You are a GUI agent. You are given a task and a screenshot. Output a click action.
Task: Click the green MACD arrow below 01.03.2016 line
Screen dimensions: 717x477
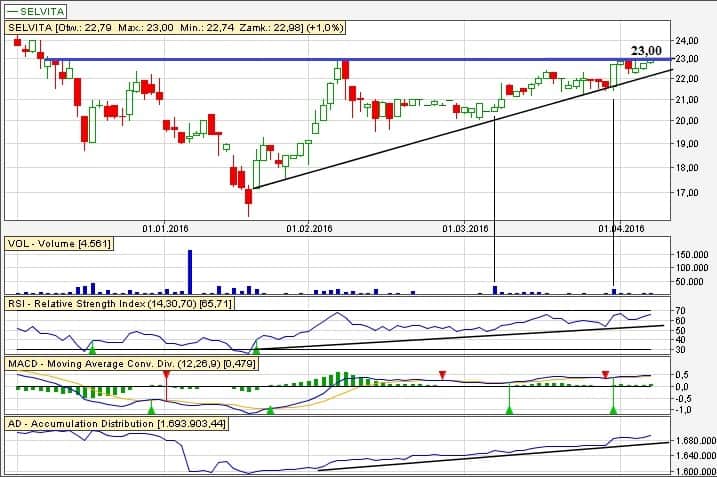pyautogui.click(x=509, y=408)
